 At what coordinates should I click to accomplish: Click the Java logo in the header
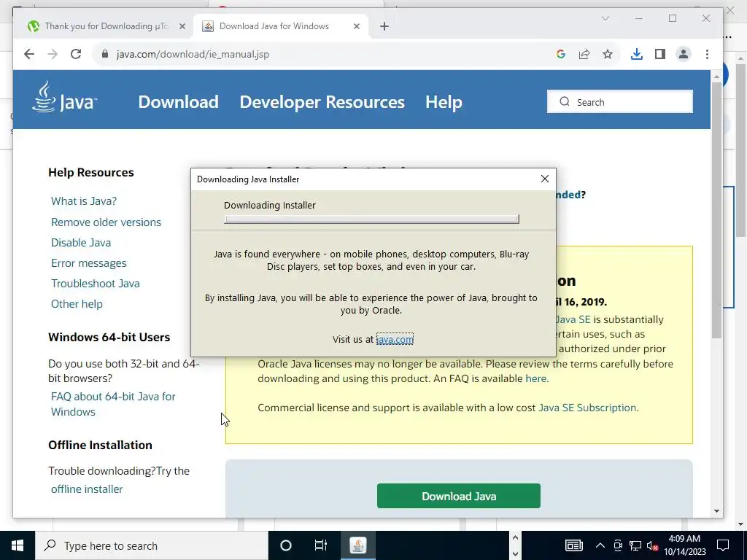[x=64, y=97]
